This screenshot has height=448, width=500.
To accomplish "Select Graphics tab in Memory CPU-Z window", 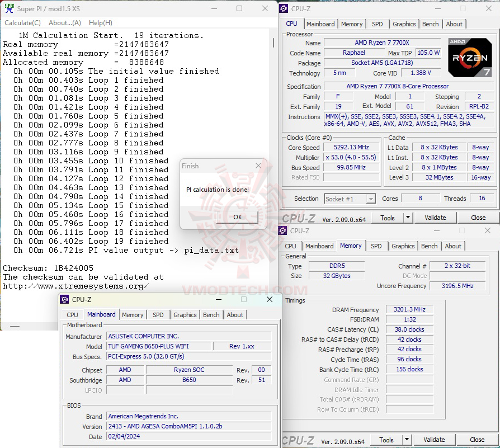I will [x=403, y=246].
